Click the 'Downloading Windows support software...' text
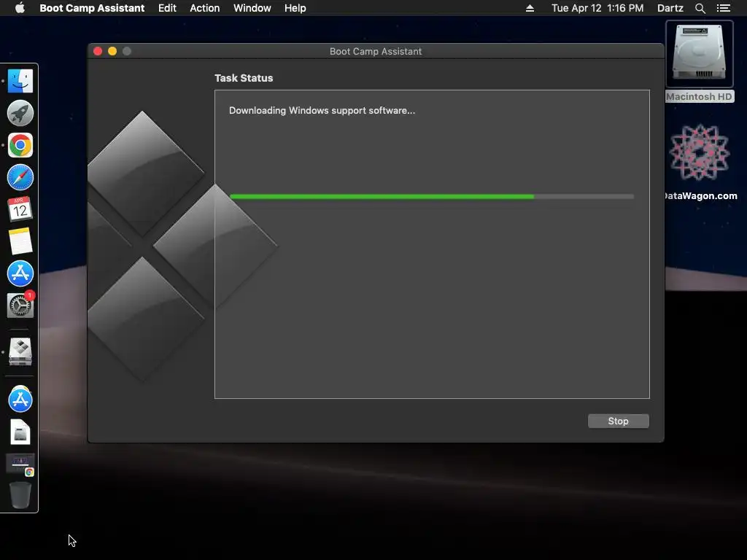The width and height of the screenshot is (747, 560). click(322, 111)
